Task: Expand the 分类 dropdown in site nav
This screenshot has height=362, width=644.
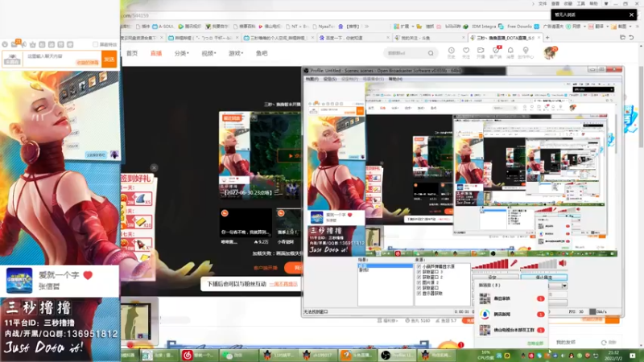Action: (x=182, y=53)
